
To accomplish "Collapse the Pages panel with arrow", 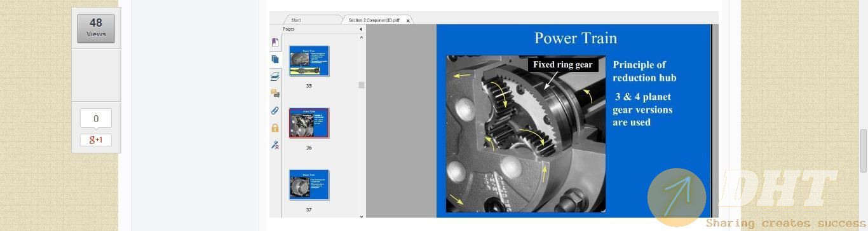I will 361,29.
